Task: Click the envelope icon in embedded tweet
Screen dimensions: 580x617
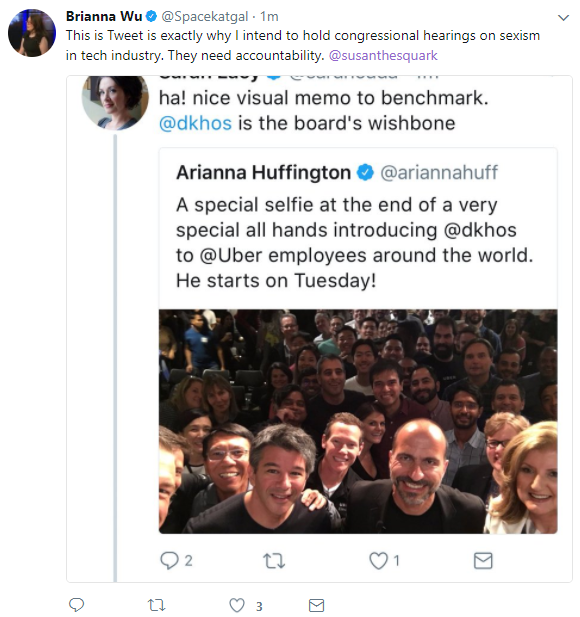Action: pyautogui.click(x=483, y=561)
